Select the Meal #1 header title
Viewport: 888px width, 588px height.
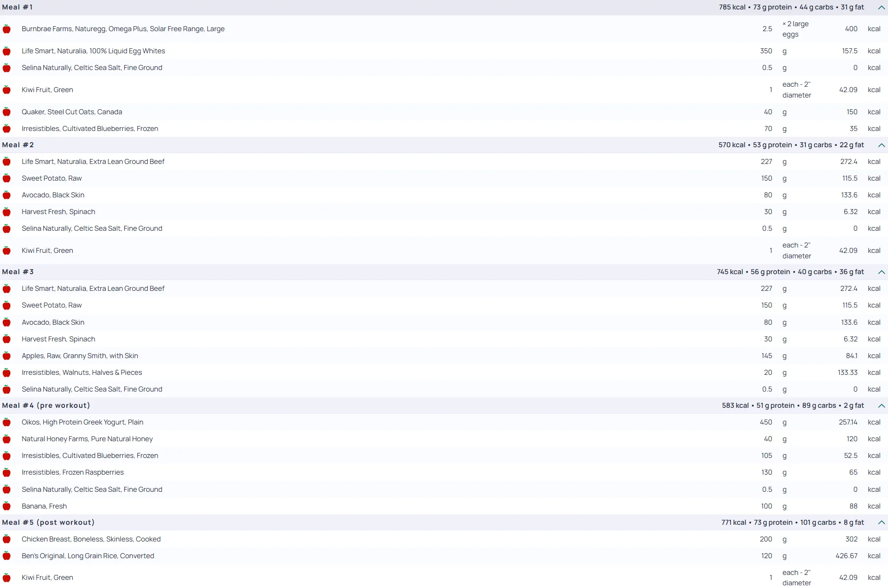[17, 7]
